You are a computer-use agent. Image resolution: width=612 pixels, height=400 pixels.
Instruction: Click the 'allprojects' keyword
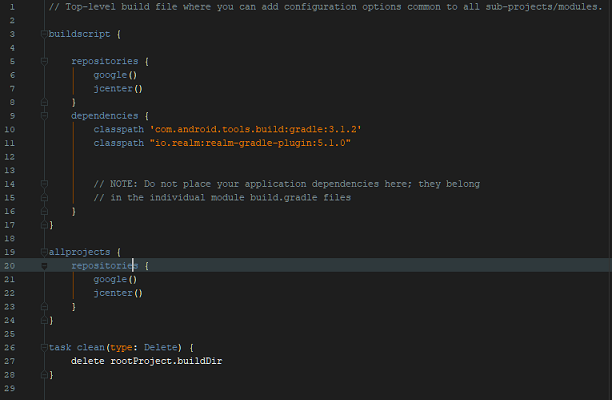coord(78,252)
